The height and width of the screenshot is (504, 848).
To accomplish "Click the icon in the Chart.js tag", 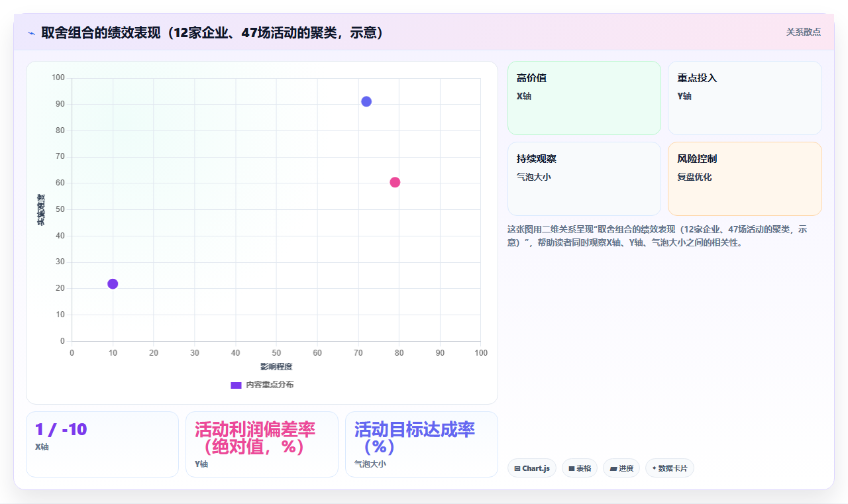I will pos(517,469).
